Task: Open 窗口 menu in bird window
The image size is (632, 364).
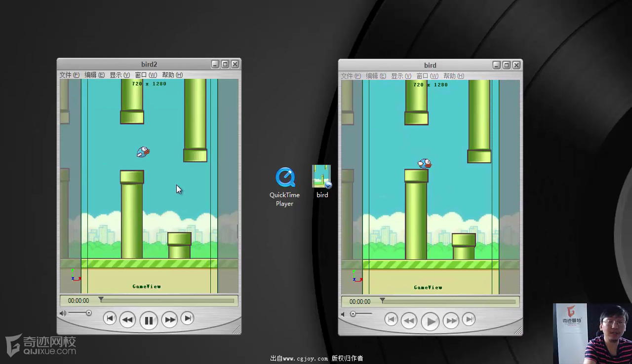Action: tap(427, 76)
